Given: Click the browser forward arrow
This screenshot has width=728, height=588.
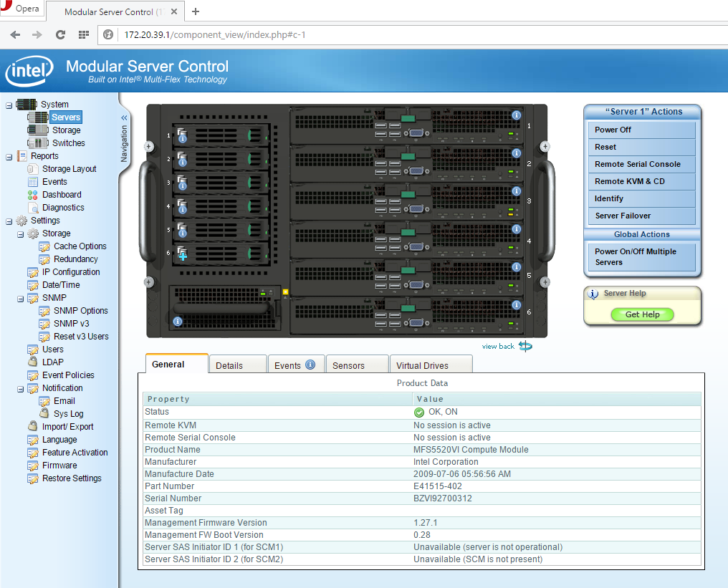Looking at the screenshot, I should pos(37,35).
